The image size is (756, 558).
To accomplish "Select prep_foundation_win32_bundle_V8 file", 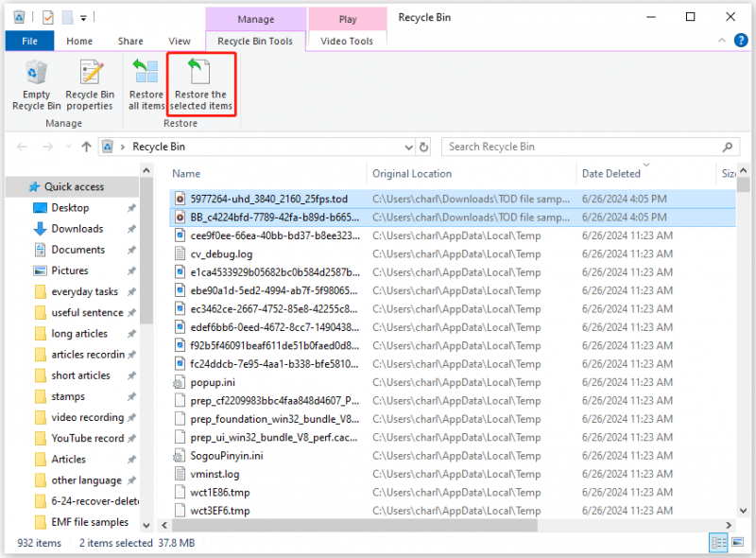I will [453, 419].
